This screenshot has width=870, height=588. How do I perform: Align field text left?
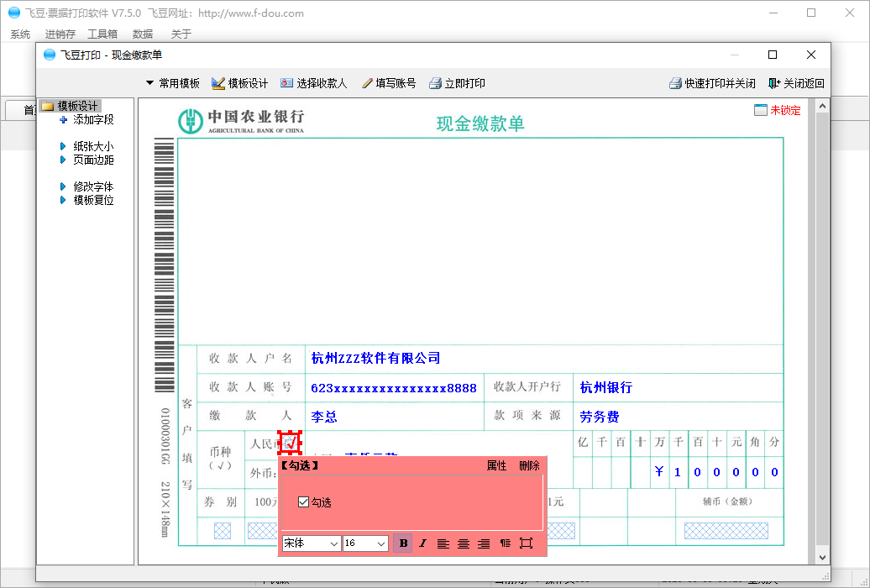[443, 543]
